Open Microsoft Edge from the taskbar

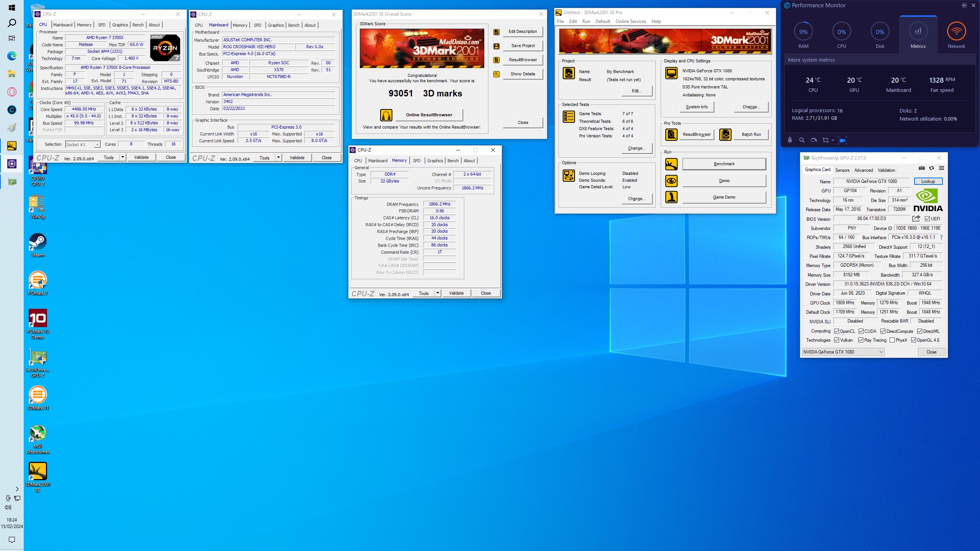pos(12,56)
